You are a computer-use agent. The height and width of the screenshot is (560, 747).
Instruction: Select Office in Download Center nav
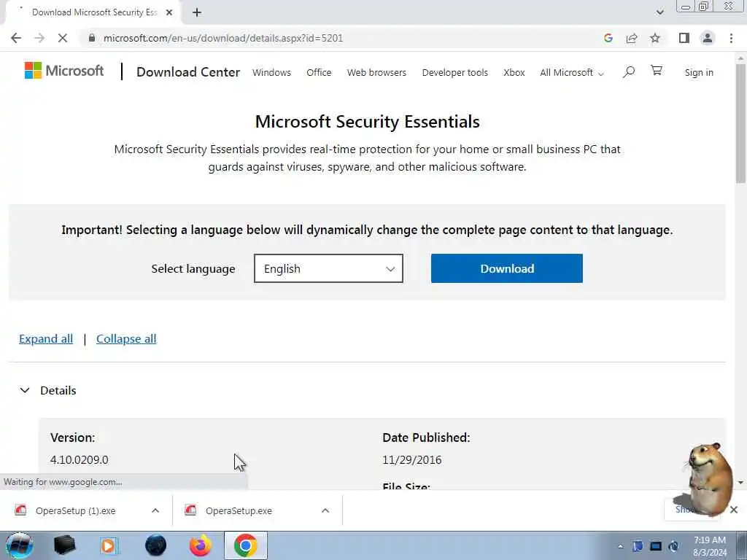coord(319,72)
